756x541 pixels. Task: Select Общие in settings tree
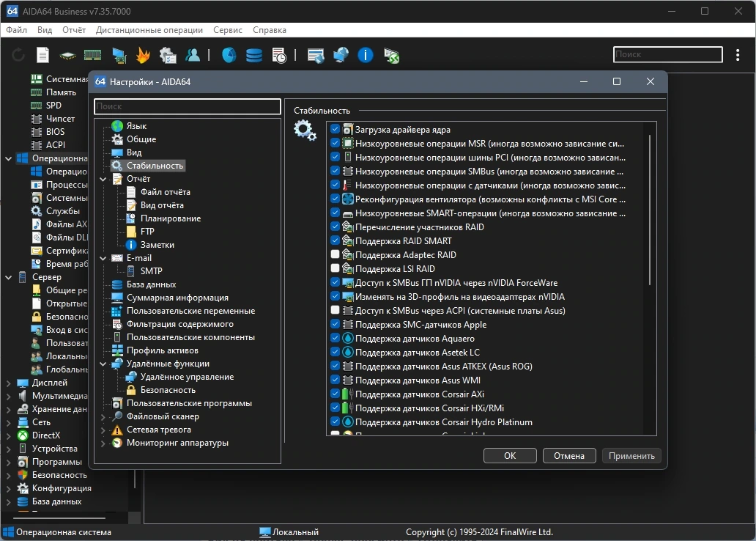pyautogui.click(x=141, y=139)
